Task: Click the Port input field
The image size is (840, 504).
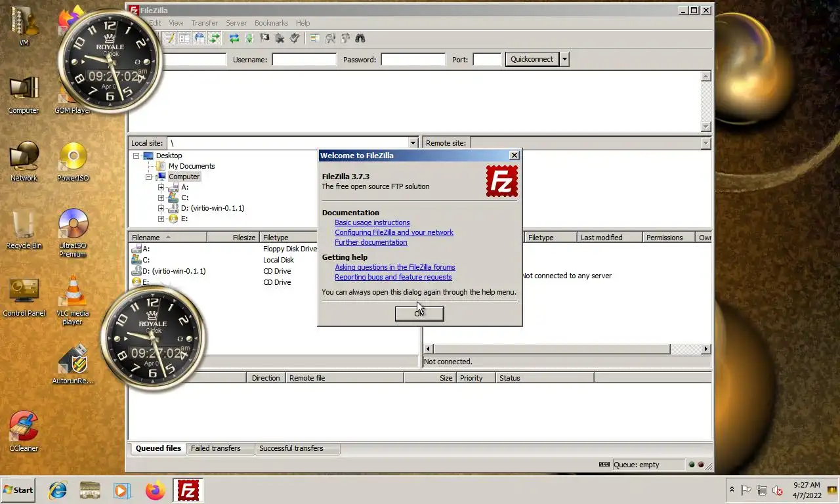Action: click(x=487, y=59)
